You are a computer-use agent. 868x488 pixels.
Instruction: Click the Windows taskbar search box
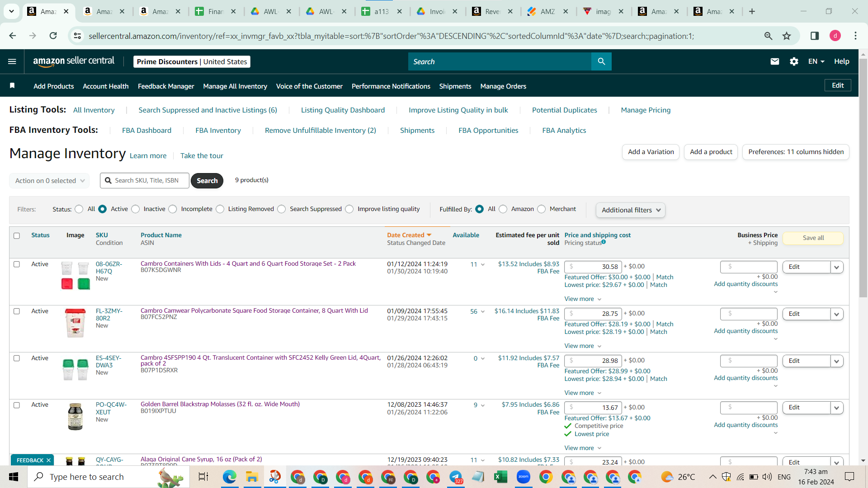(x=108, y=477)
